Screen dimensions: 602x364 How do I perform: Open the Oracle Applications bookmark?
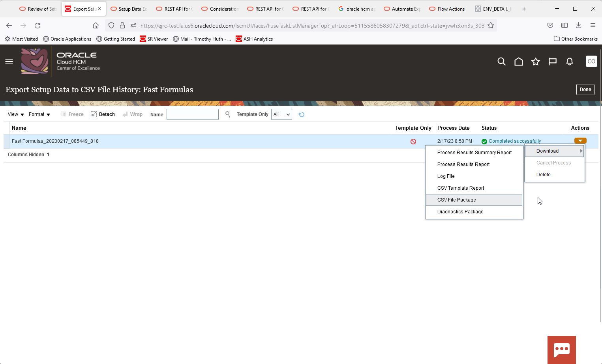click(x=67, y=39)
